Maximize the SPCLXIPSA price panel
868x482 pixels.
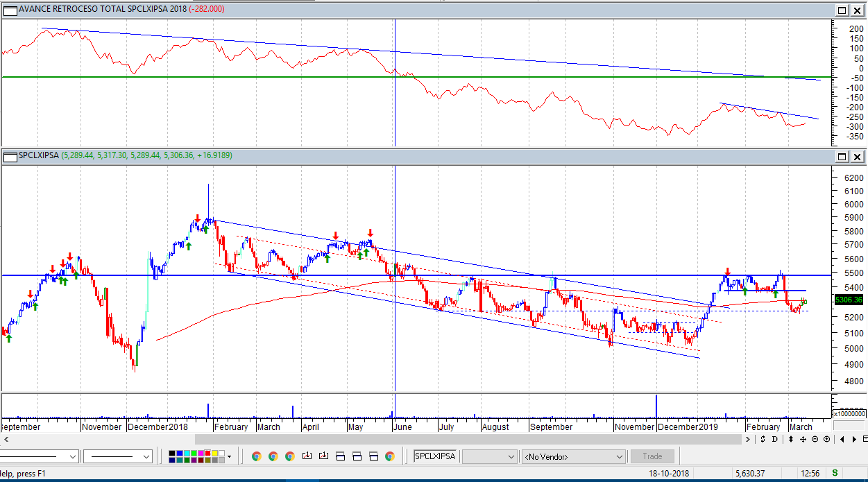click(x=842, y=155)
